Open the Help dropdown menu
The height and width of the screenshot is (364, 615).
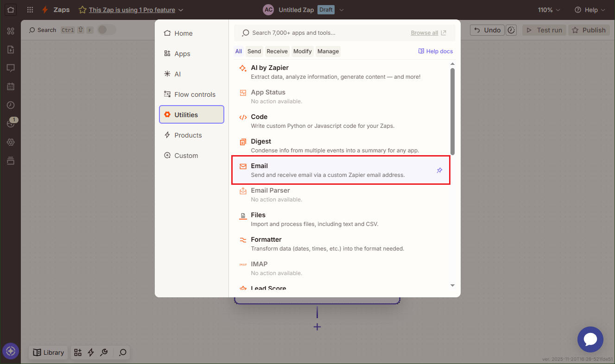pos(590,10)
